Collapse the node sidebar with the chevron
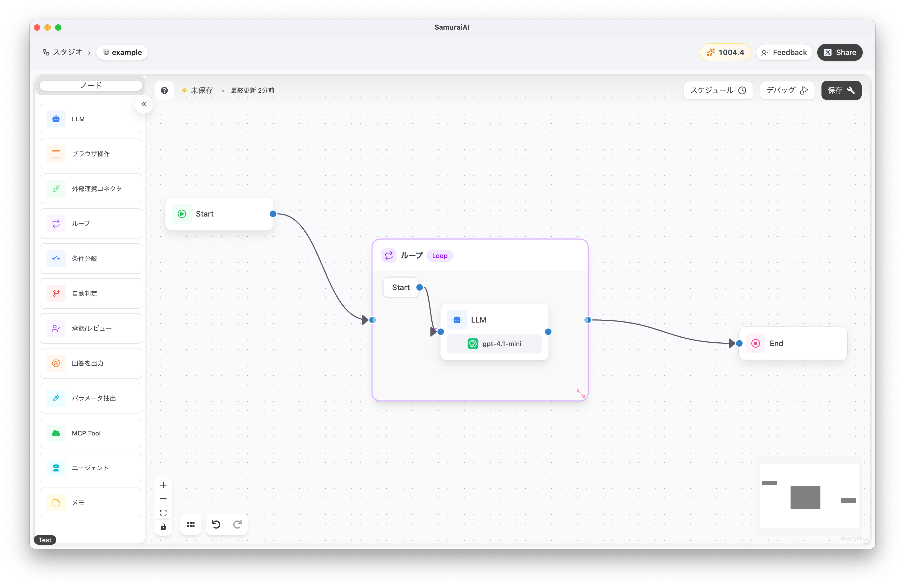Image resolution: width=905 pixels, height=588 pixels. pos(144,104)
